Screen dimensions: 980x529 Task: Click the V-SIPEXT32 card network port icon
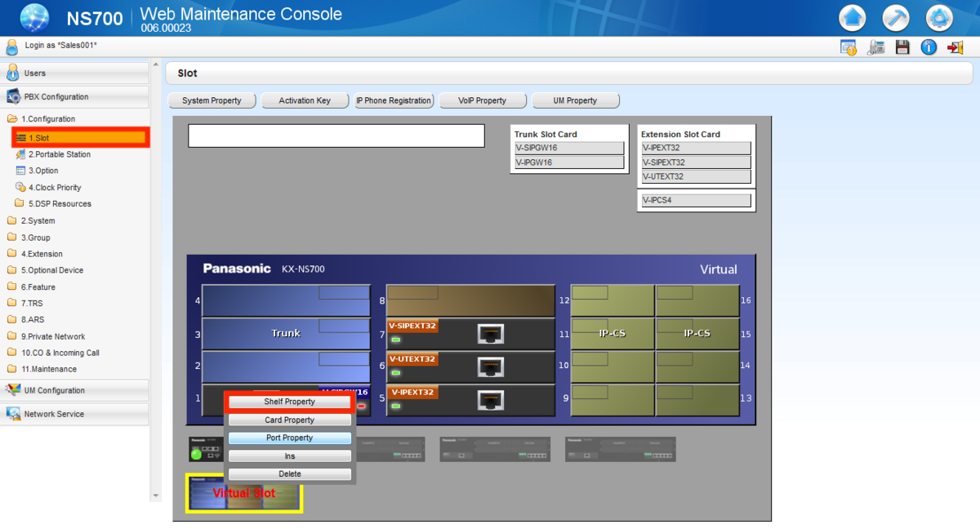click(x=490, y=333)
